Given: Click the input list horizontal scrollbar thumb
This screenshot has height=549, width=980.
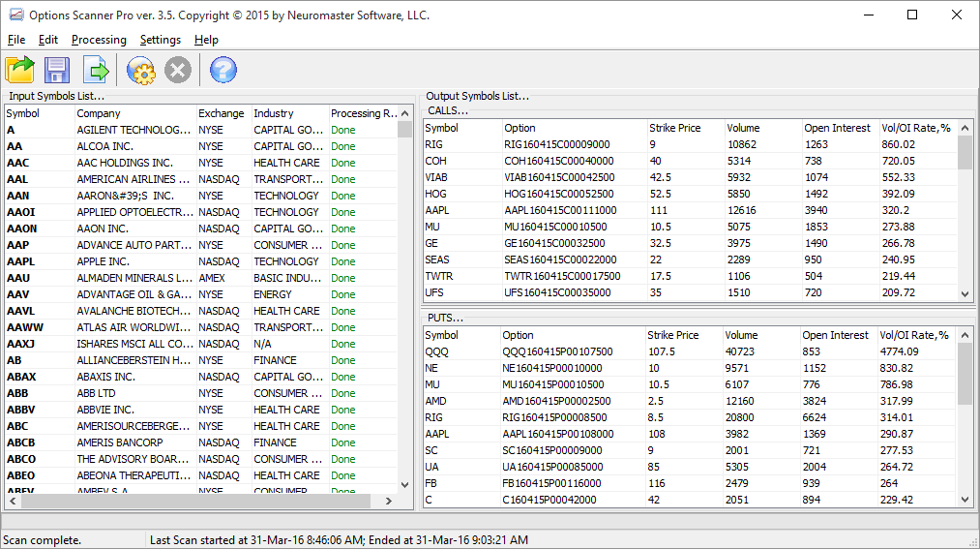Looking at the screenshot, I should (195, 501).
